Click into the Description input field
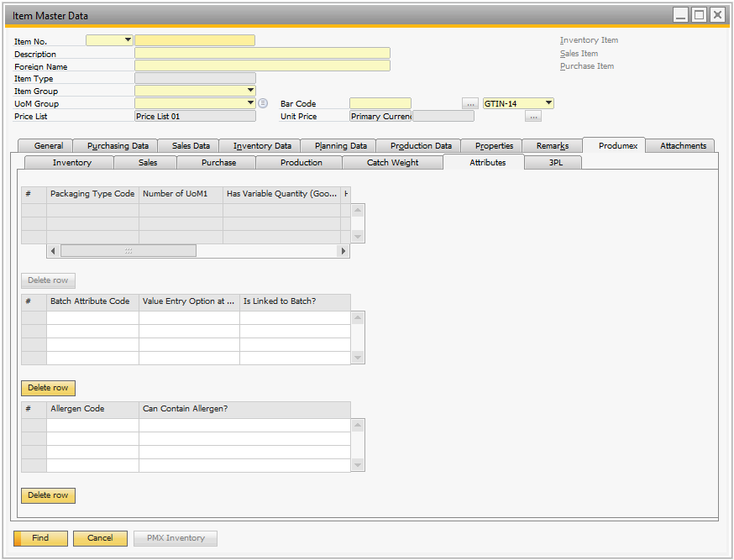Viewport: 734px width, 560px height. (x=262, y=53)
